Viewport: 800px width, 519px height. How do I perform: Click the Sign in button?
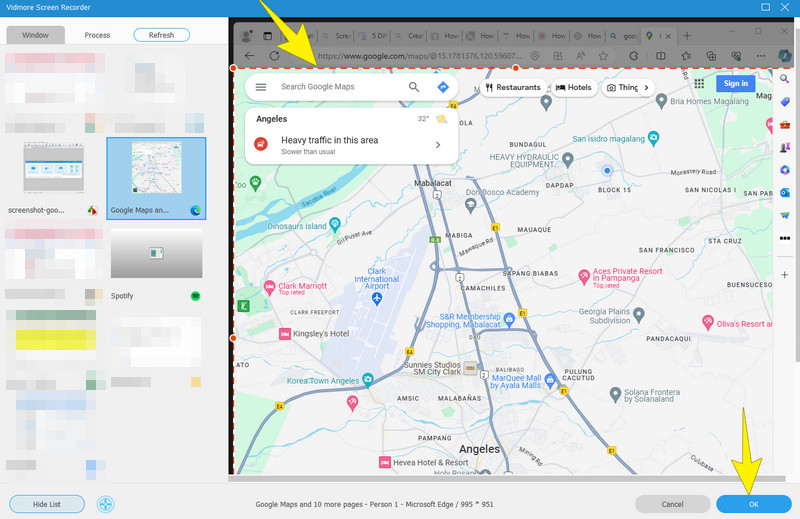(735, 83)
